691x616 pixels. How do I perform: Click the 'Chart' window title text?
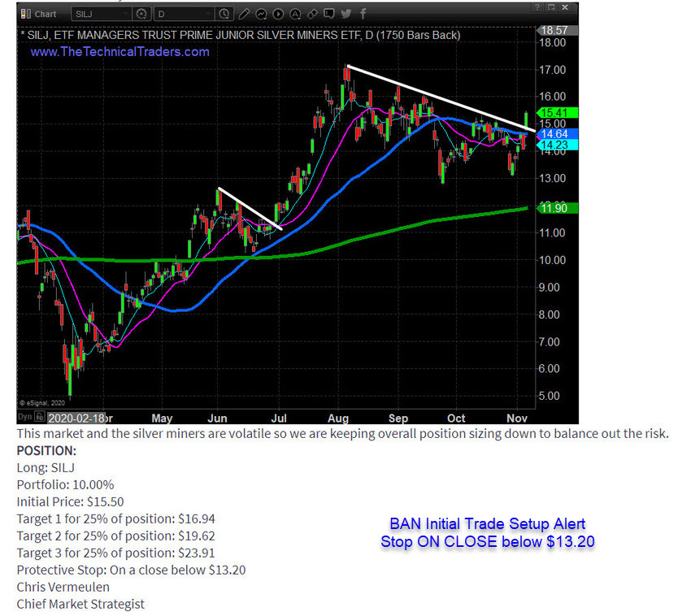[x=46, y=14]
